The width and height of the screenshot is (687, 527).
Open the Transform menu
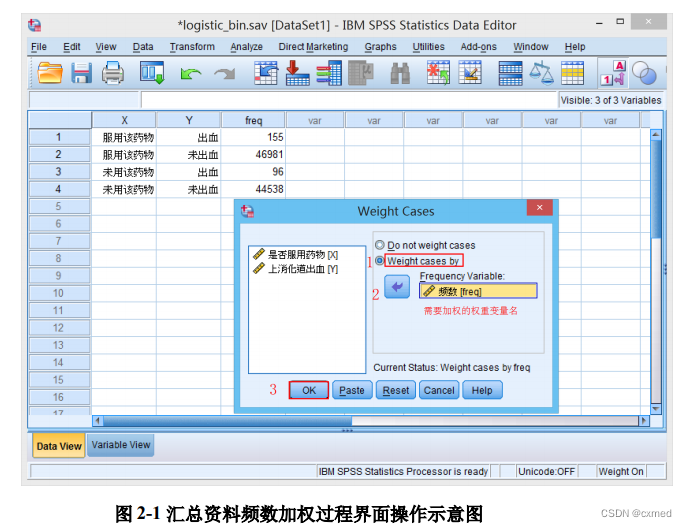(192, 47)
